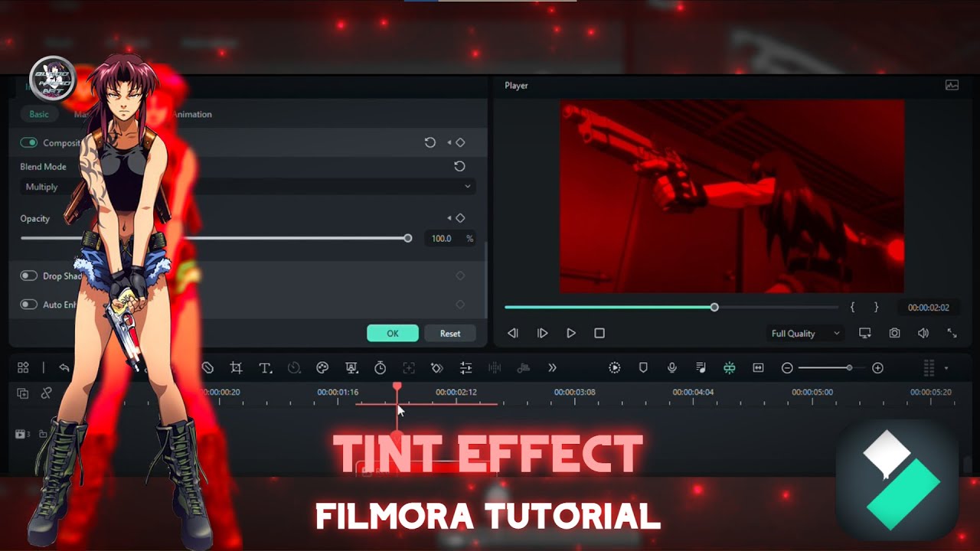The width and height of the screenshot is (980, 551).
Task: Open the Multiply blend mode dropdown
Action: tap(247, 187)
